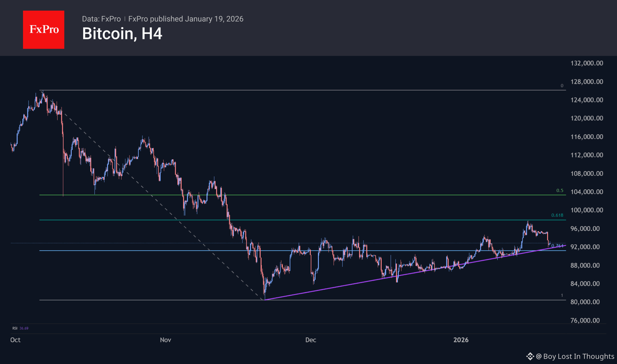This screenshot has width=617, height=364.
Task: Click the 0.764 Fibonacci level label
Action: (557, 246)
